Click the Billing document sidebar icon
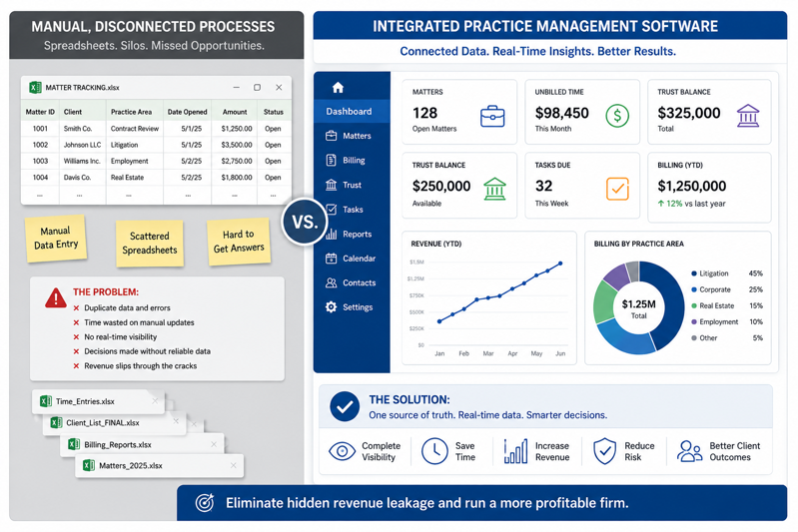The width and height of the screenshot is (798, 532). point(331,161)
